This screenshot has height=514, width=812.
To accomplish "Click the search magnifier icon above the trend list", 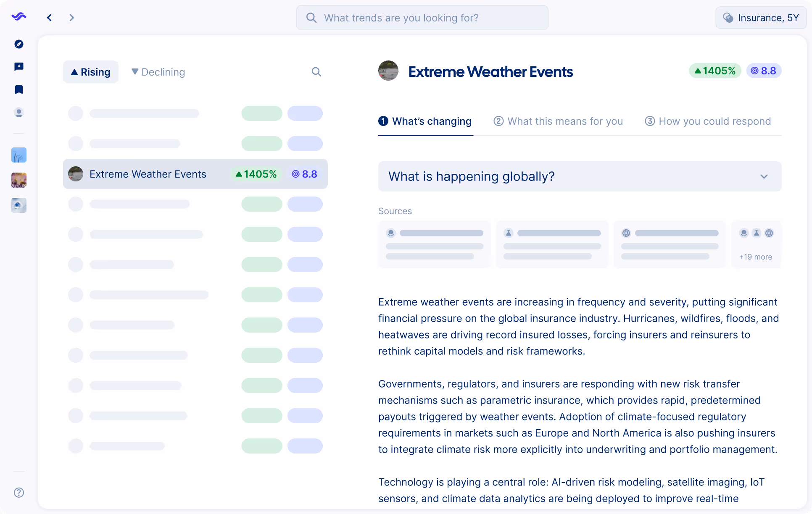I will click(x=316, y=72).
